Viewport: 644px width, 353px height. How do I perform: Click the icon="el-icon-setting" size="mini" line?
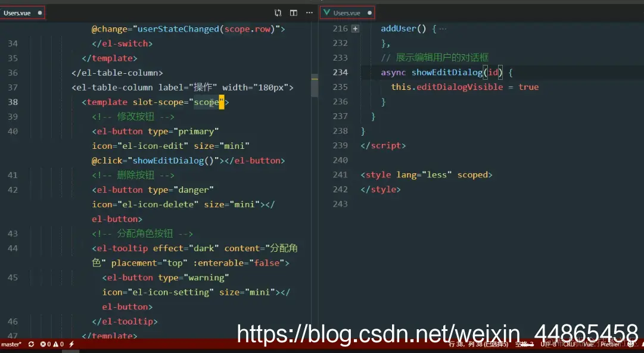pos(196,292)
